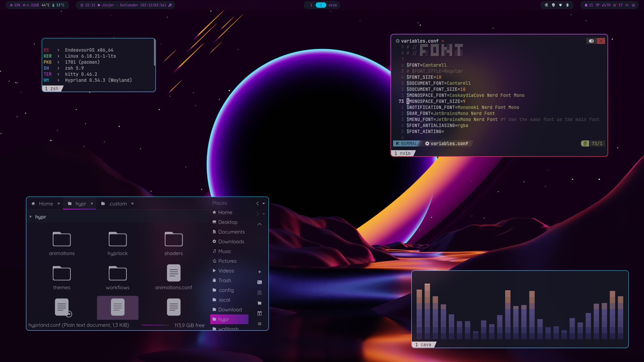This screenshot has height=362, width=644.
Task: Expand the hypr path tree arrow
Action: coord(31,217)
